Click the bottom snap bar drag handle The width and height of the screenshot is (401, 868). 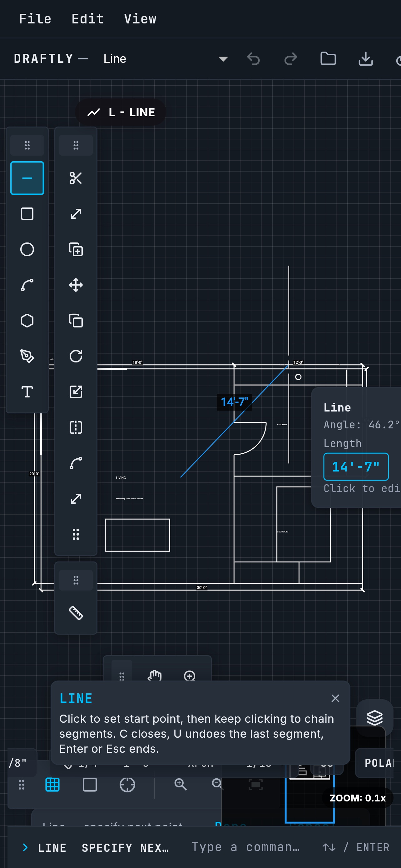21,785
